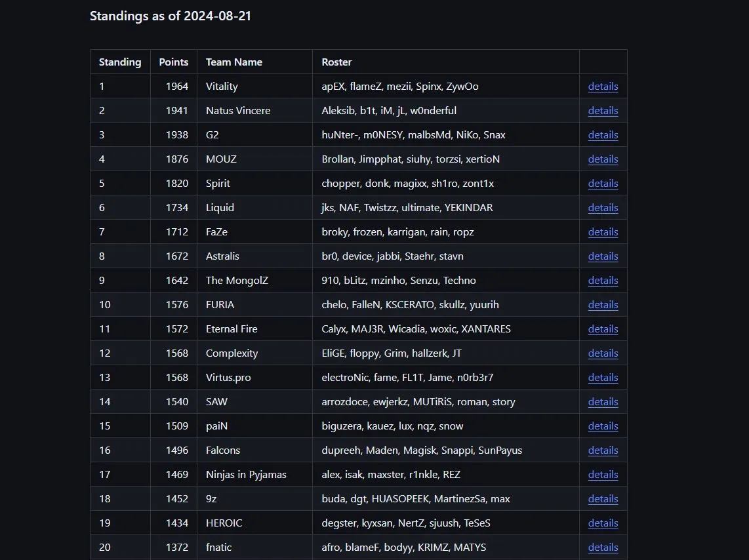Screen dimensions: 749x560
Task: Open Spirit team details link
Action: [x=603, y=184]
